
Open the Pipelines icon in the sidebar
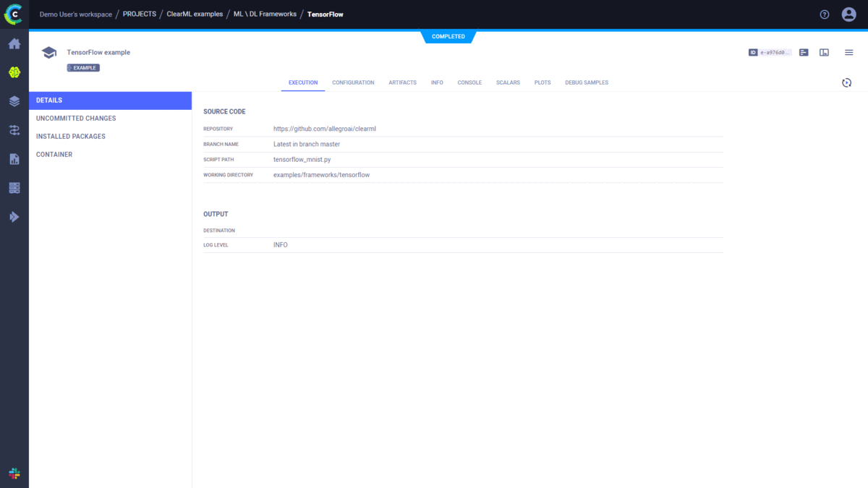point(14,130)
